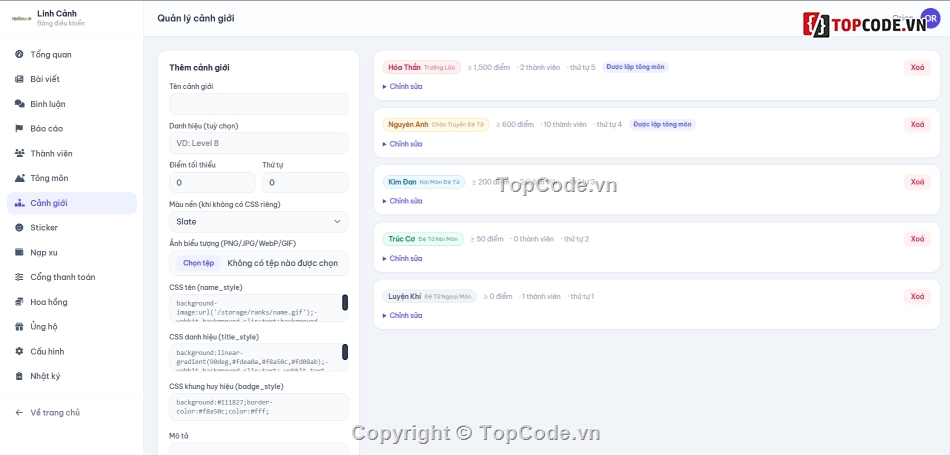The image size is (950, 455).
Task: Expand Chỉnh sửa for Luyện Khí
Action: (403, 316)
